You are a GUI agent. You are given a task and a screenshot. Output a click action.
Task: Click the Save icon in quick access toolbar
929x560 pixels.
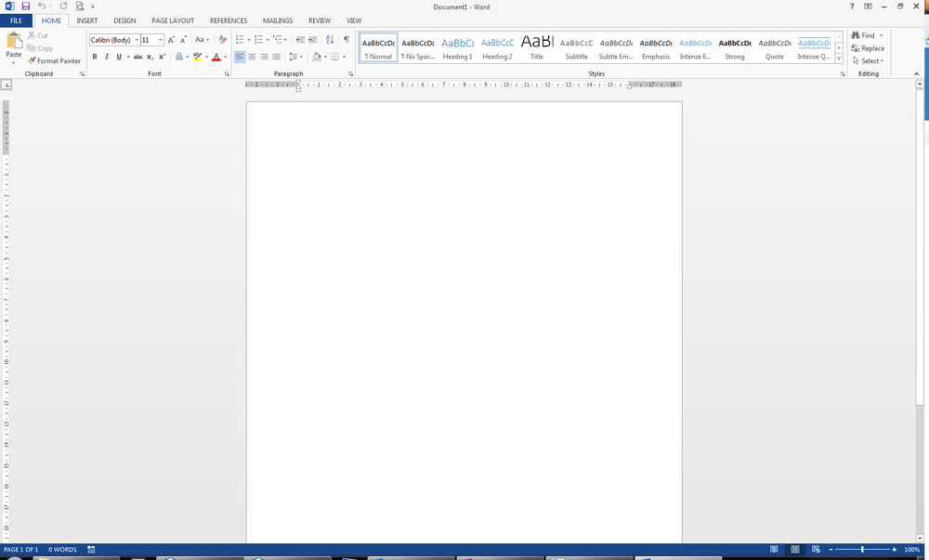click(x=25, y=6)
